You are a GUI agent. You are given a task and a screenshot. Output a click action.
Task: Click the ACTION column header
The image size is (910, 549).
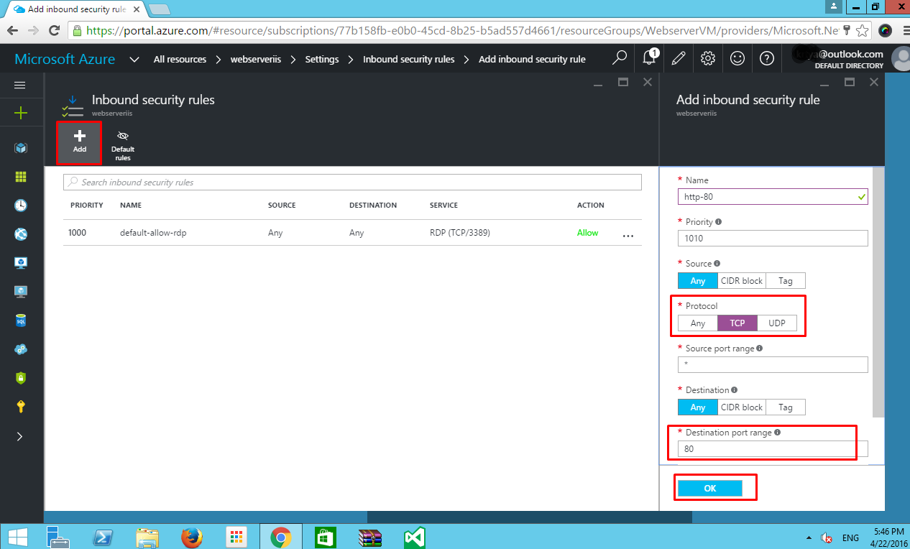[590, 205]
